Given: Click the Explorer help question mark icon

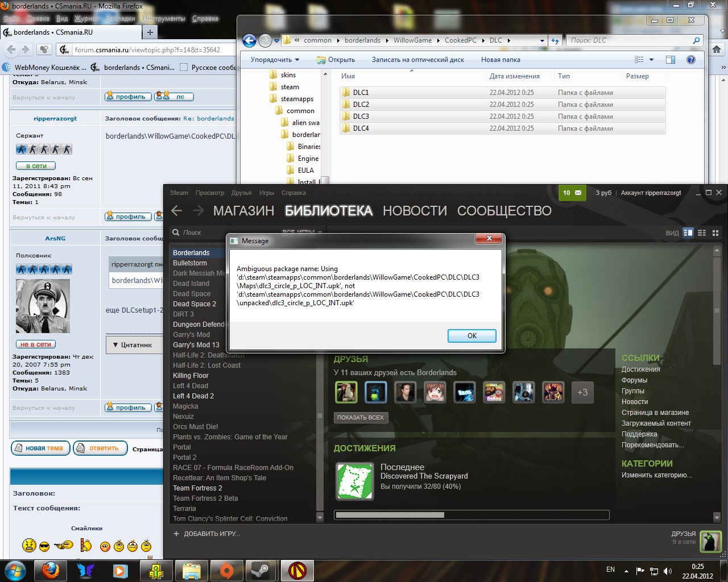Looking at the screenshot, I should [691, 60].
